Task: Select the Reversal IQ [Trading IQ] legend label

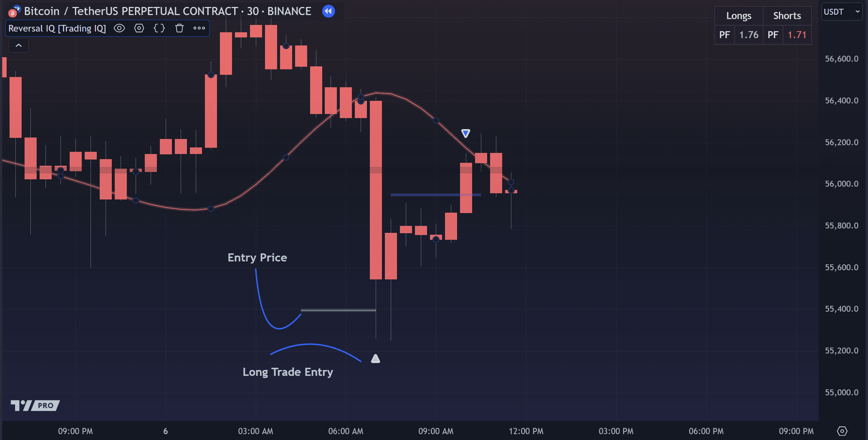Action: (57, 28)
